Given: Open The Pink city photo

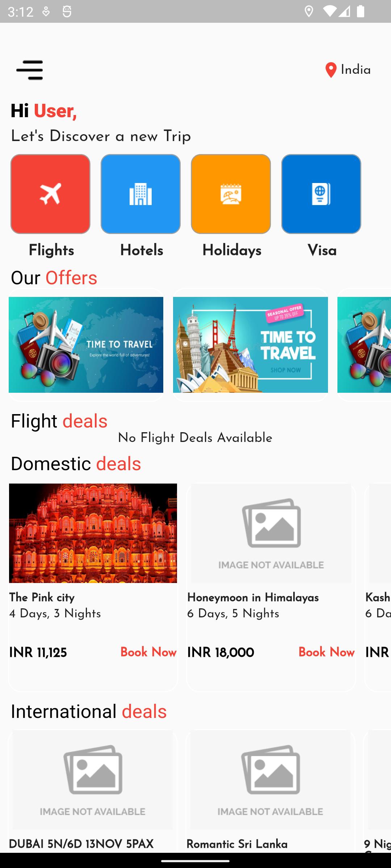Looking at the screenshot, I should pyautogui.click(x=93, y=533).
